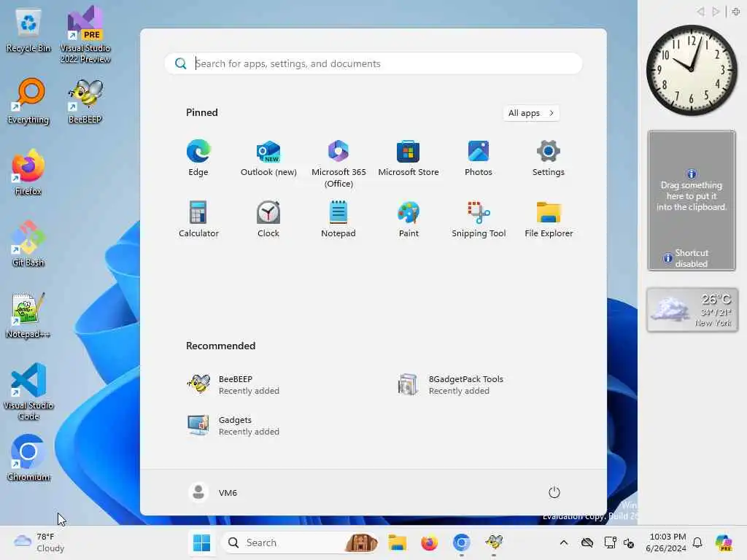Click the display connection tray icon
747x560 pixels.
[x=610, y=542]
